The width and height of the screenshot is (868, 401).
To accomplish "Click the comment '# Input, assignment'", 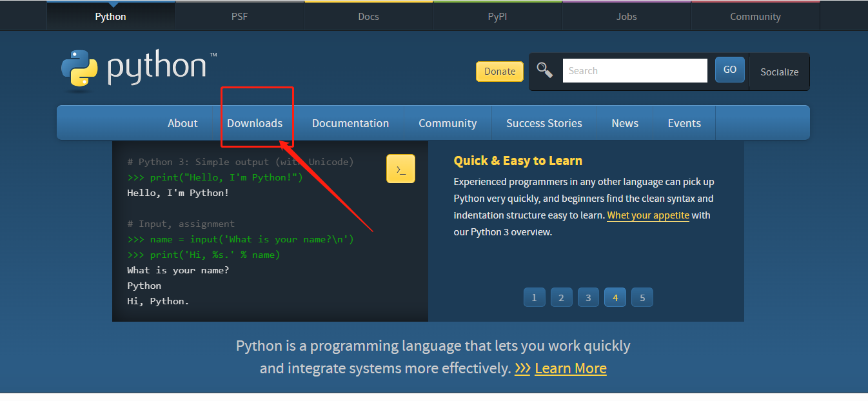I will point(181,224).
